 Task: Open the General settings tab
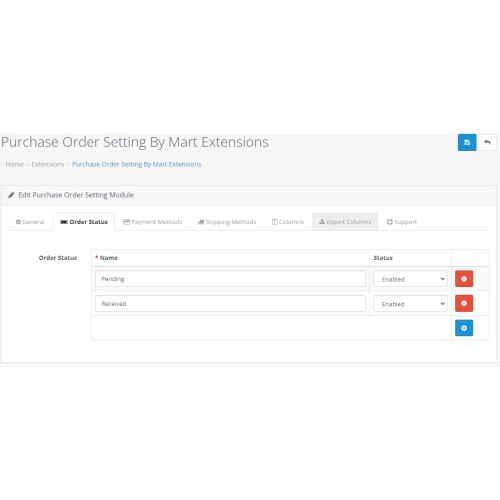pyautogui.click(x=30, y=222)
